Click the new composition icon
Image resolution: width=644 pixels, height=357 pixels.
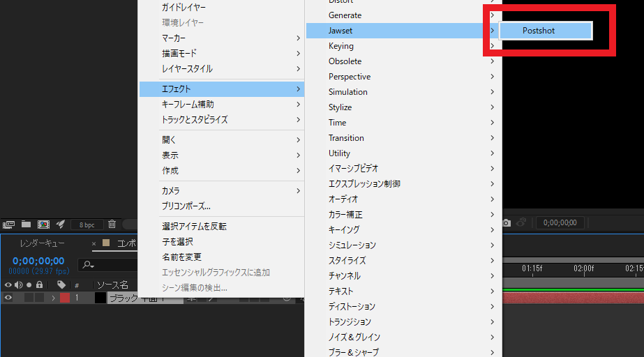[x=43, y=225]
